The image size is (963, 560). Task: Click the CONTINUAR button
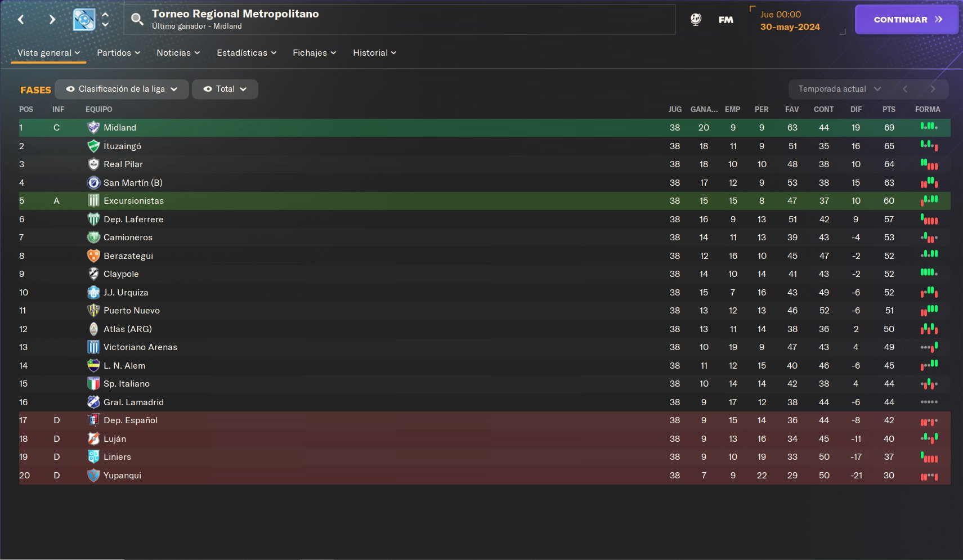pos(906,20)
